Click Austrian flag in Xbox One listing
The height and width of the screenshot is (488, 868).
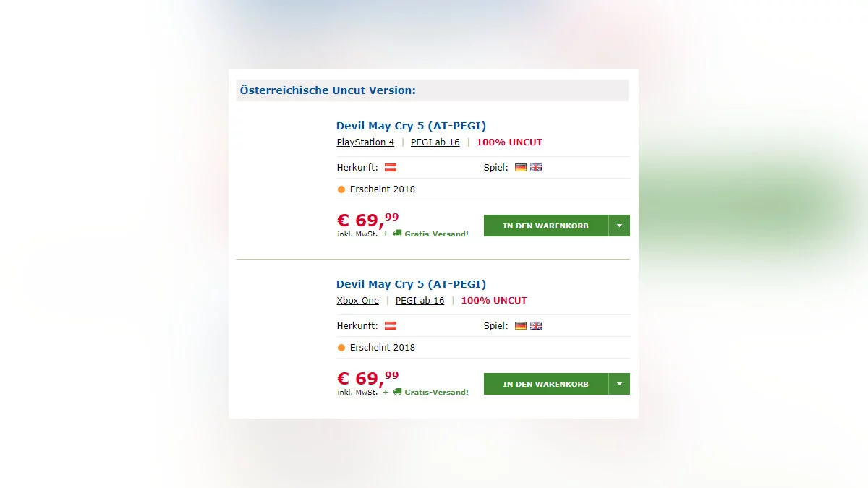pos(391,326)
